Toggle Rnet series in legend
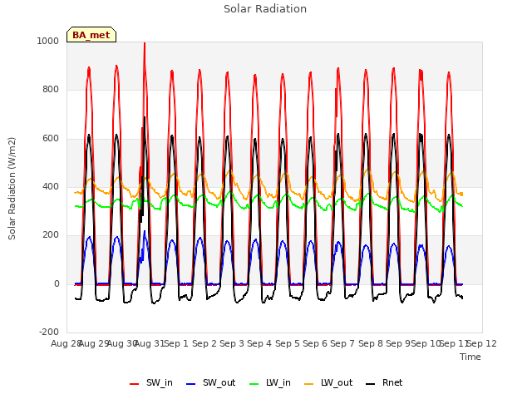The width and height of the screenshot is (532, 399). (x=384, y=383)
